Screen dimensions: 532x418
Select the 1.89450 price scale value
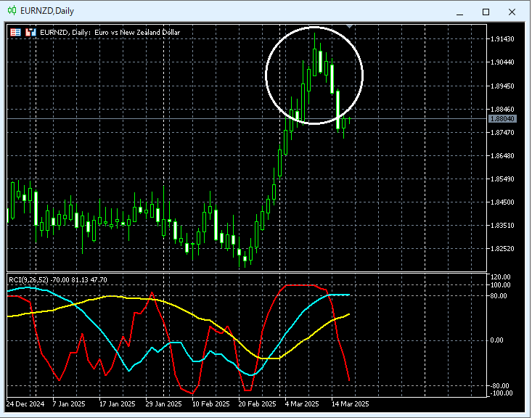coord(502,86)
